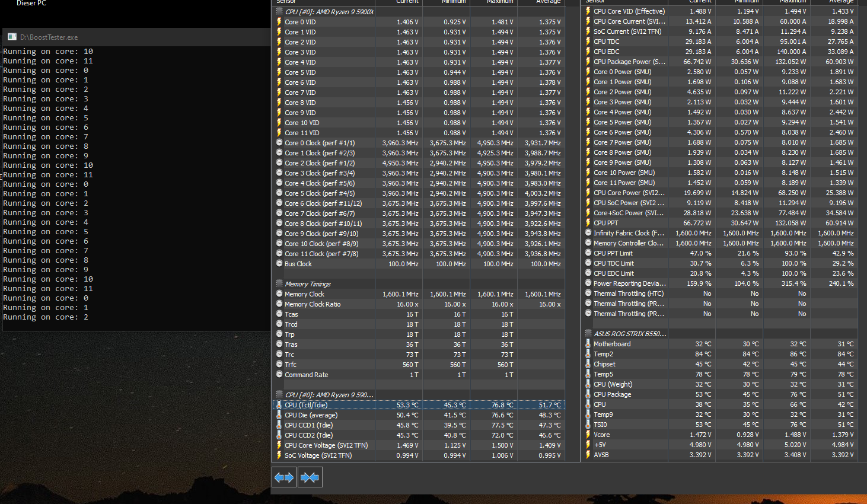Click the clock icon beside Infinity Fabric Clock

[x=588, y=233]
